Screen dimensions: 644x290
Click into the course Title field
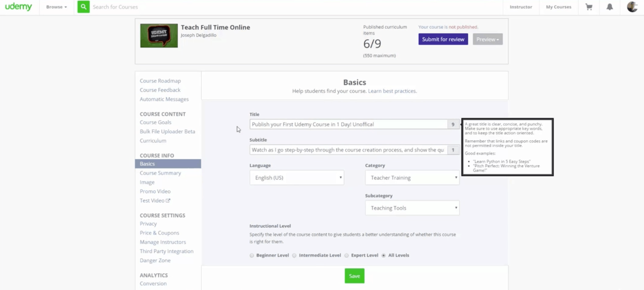coord(348,125)
